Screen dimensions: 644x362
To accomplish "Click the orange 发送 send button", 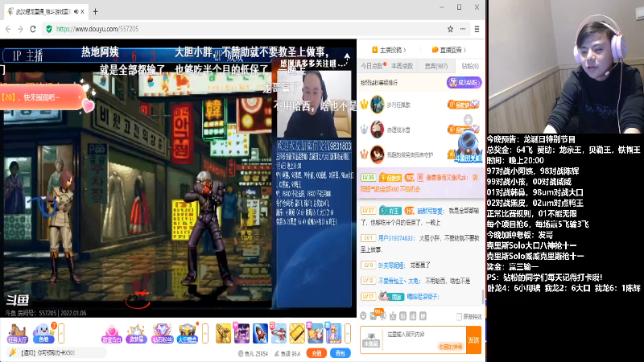I will (473, 340).
